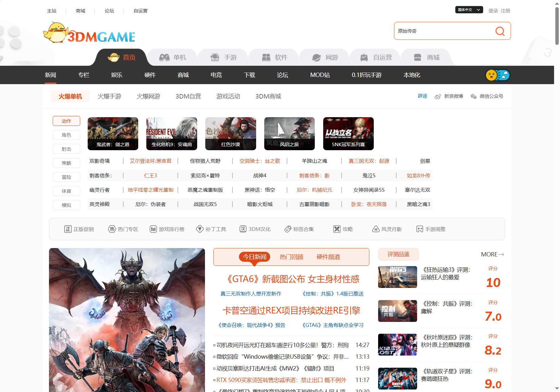
Task: Click 硬件 in the dark navigation bar
Action: [150, 75]
